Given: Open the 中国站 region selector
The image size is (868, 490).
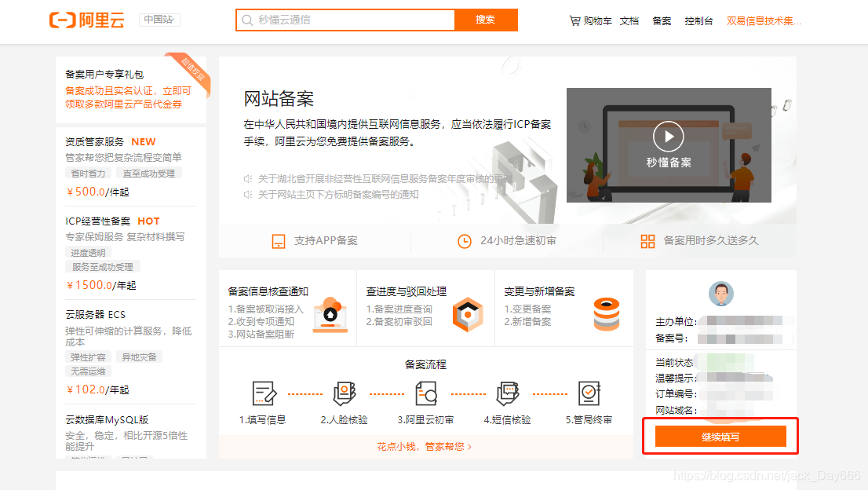Looking at the screenshot, I should click(159, 20).
